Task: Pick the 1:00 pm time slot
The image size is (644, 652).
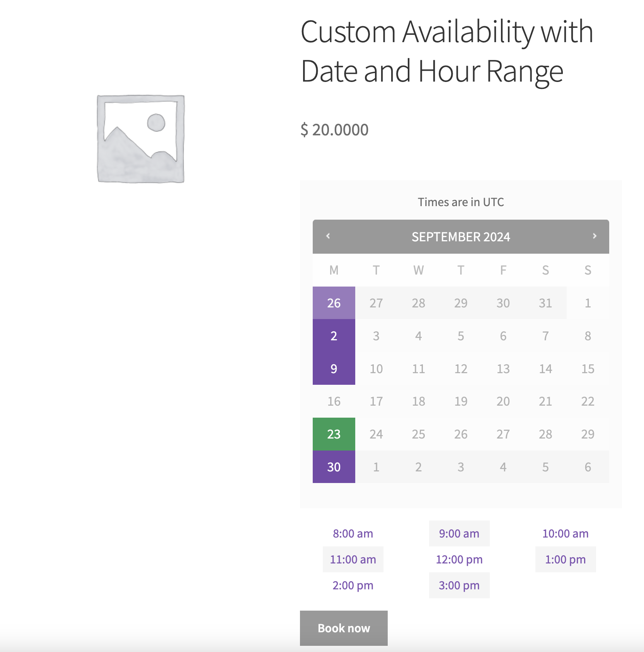Action: point(565,560)
